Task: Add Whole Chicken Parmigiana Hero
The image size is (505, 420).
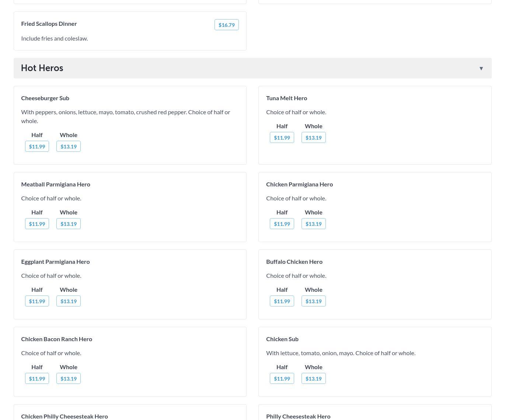Action: [313, 224]
